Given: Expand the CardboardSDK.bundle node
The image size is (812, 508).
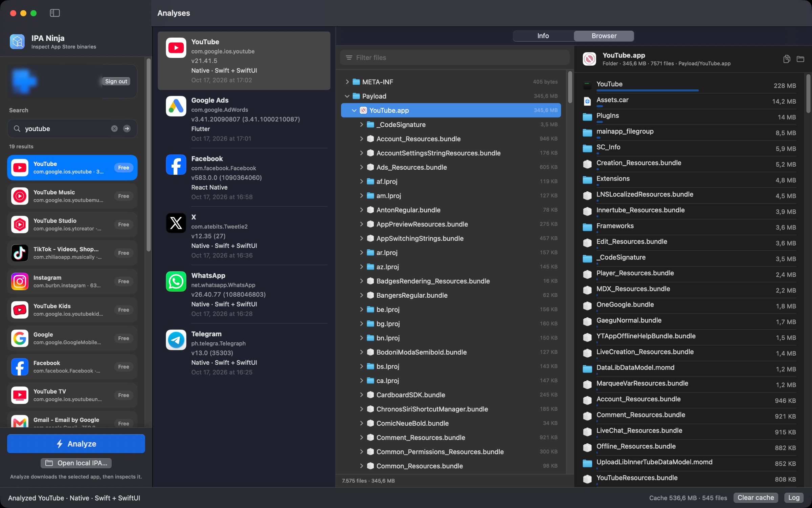Looking at the screenshot, I should (x=361, y=395).
